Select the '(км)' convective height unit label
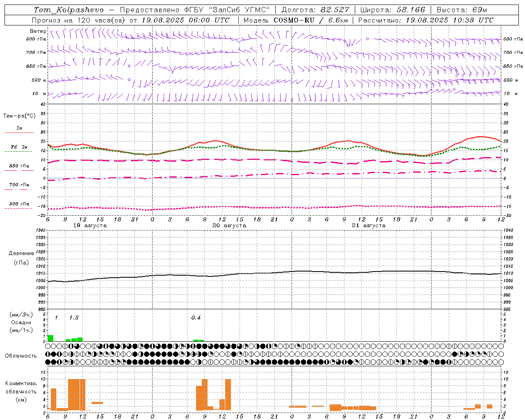 click(21, 399)
